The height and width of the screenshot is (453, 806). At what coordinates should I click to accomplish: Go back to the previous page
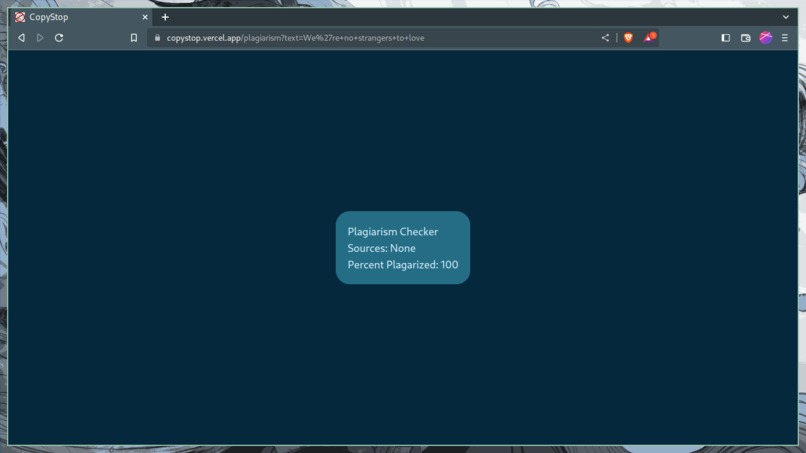tap(21, 38)
